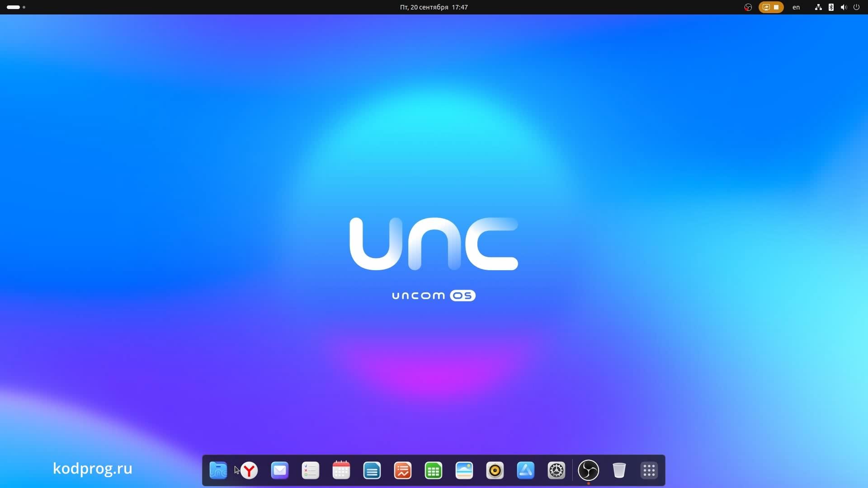Click the Bluetooth status icon
Viewport: 868px width, 488px height.
tap(831, 7)
